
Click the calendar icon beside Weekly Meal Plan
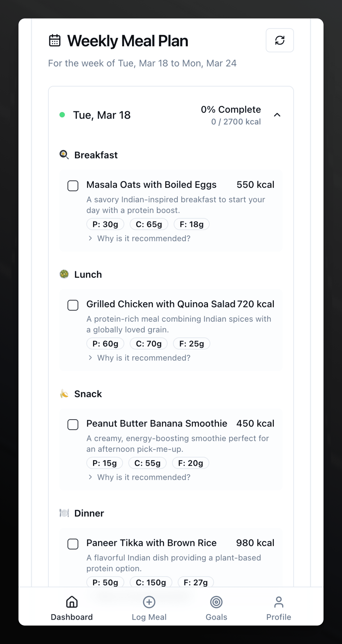[x=55, y=40]
